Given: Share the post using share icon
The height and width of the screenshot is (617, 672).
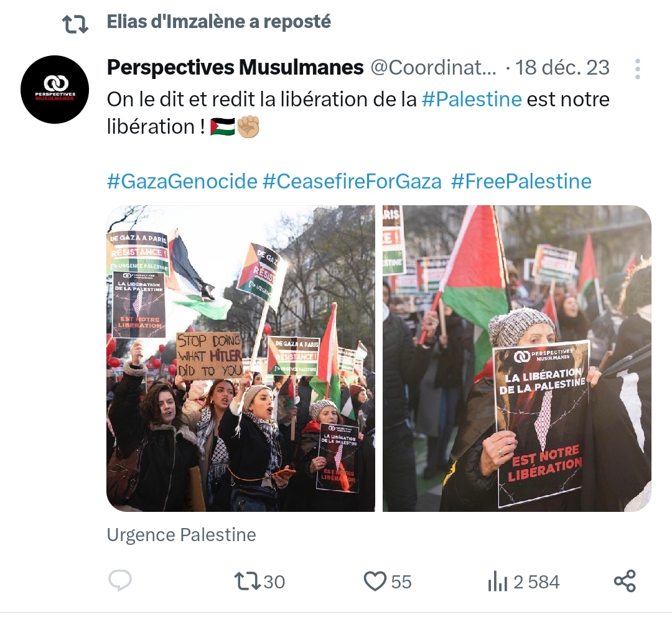Looking at the screenshot, I should point(625,581).
